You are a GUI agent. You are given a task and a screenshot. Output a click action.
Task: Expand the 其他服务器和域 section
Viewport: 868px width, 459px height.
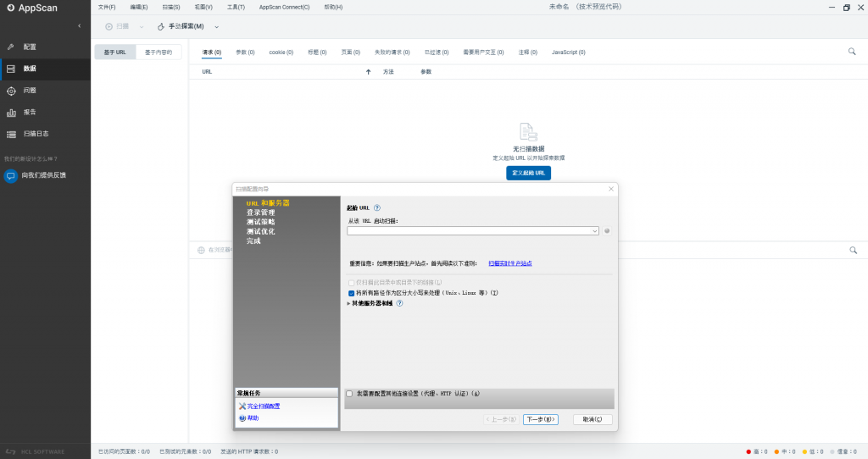pyautogui.click(x=348, y=304)
